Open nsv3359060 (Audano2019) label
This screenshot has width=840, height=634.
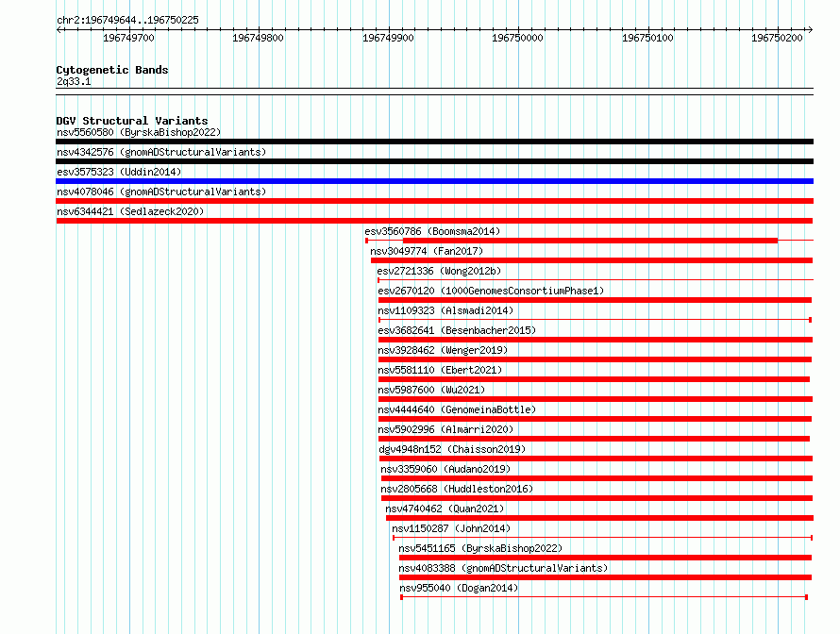[445, 469]
